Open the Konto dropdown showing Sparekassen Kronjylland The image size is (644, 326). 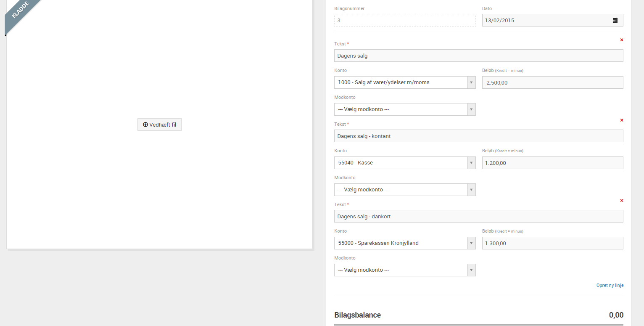[404, 243]
